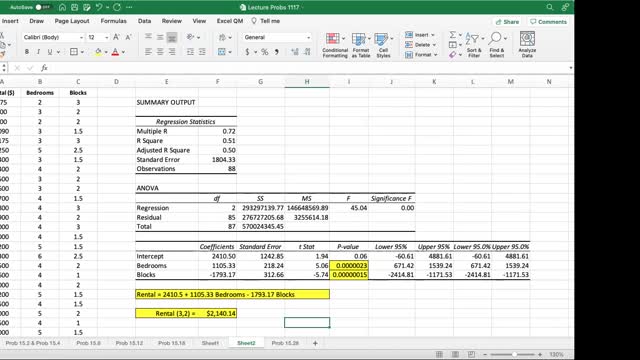640x360 pixels.
Task: Click the Tell me search box
Action: [266, 21]
